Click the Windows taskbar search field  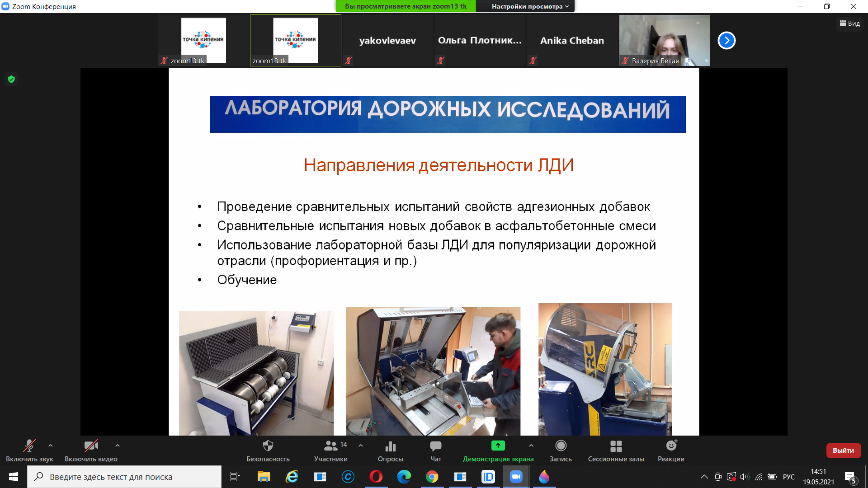(124, 477)
